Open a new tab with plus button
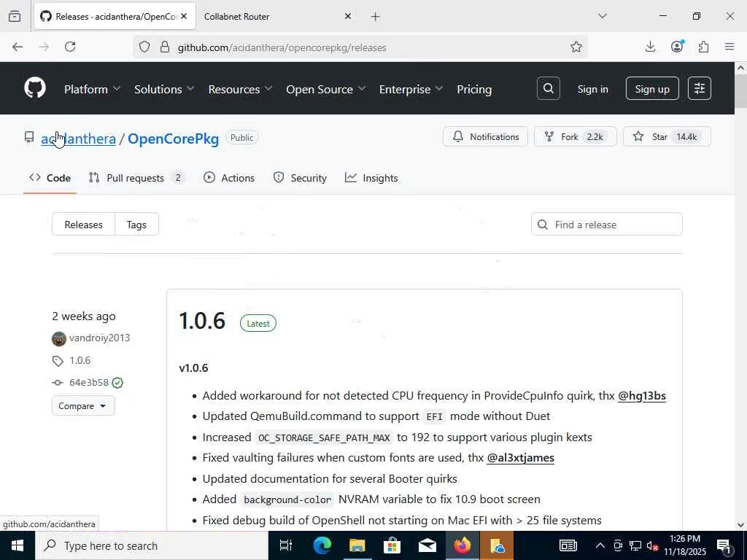Screen dimensions: 747x560 (376, 17)
